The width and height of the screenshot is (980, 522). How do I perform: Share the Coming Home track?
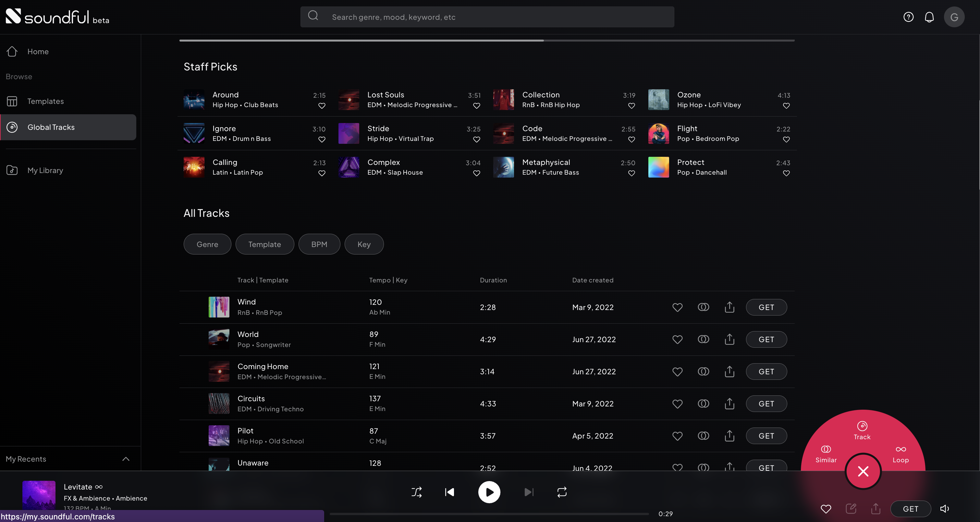click(729, 371)
